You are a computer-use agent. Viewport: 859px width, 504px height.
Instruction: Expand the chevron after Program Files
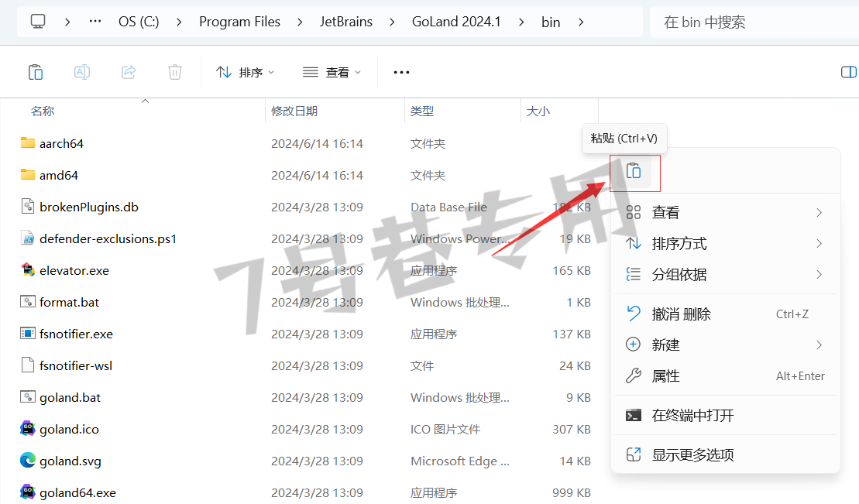tap(300, 22)
